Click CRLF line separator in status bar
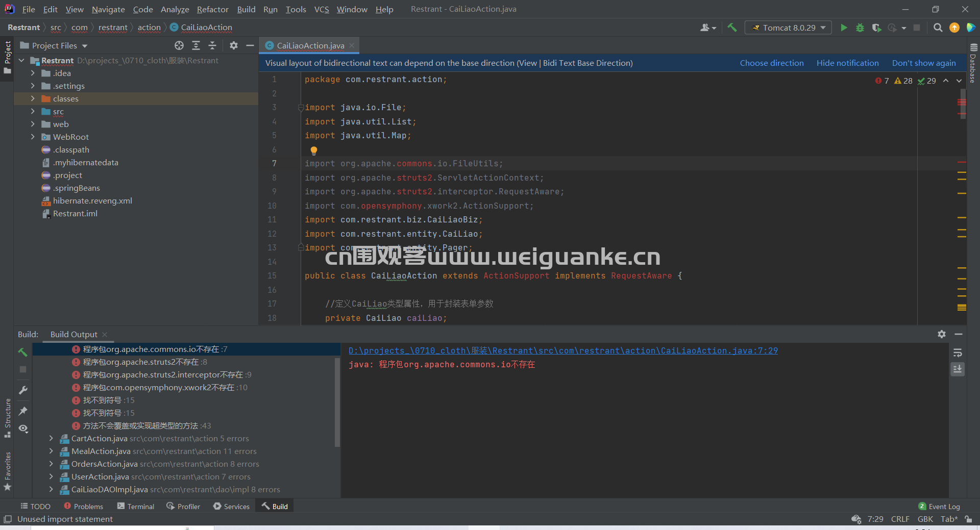Viewport: 980px width, 530px height. click(900, 519)
